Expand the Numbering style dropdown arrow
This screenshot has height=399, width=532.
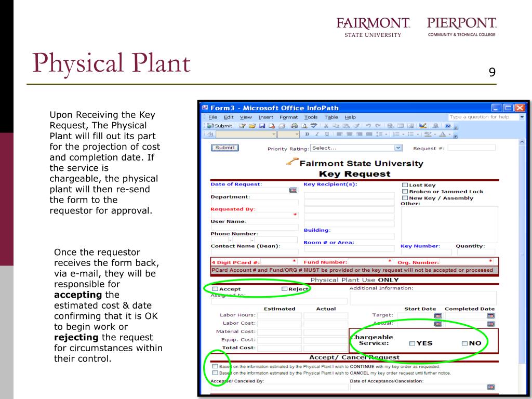[403, 134]
